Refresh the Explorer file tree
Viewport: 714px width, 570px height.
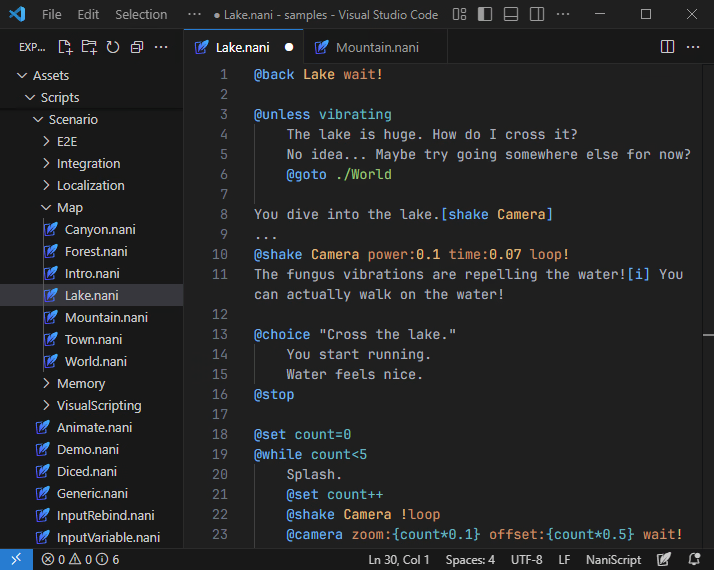click(113, 47)
